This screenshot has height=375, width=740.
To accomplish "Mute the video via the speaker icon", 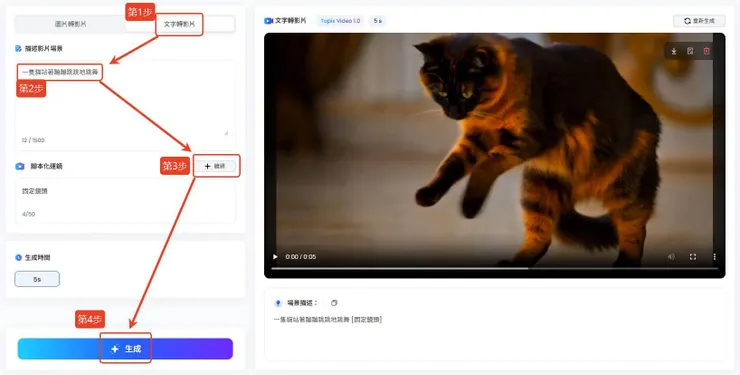I will pyautogui.click(x=671, y=257).
